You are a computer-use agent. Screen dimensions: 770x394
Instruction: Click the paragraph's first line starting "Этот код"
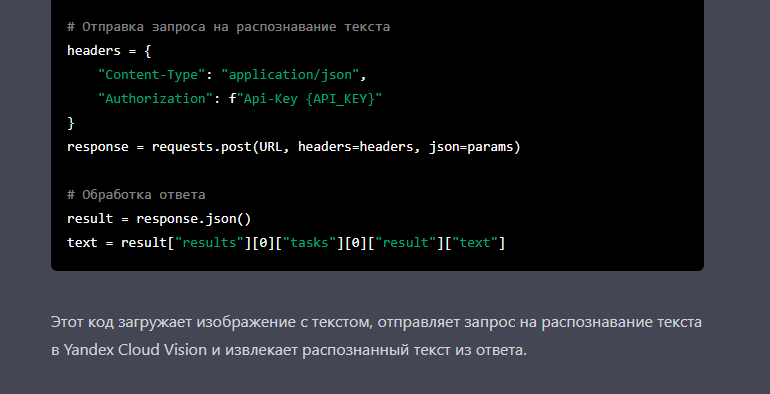[x=377, y=323]
